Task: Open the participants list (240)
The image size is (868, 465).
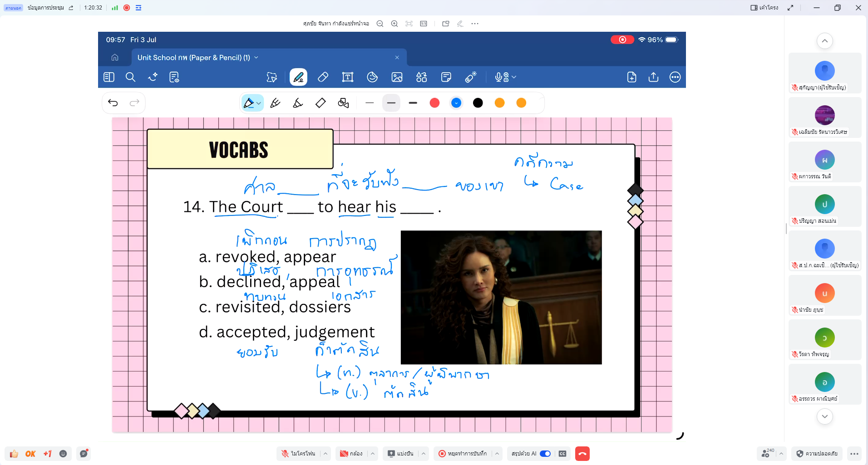Action: pos(768,454)
